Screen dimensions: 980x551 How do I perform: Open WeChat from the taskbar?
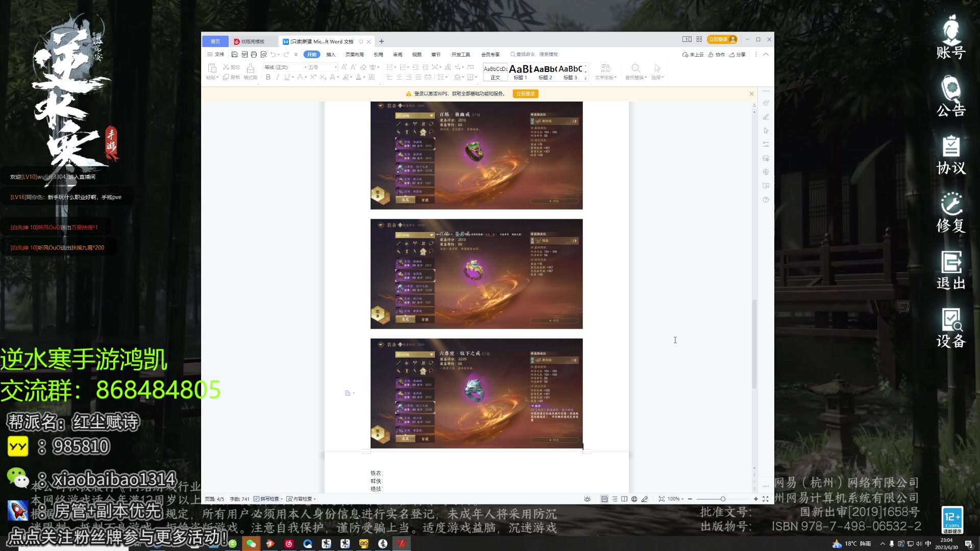pyautogui.click(x=251, y=544)
